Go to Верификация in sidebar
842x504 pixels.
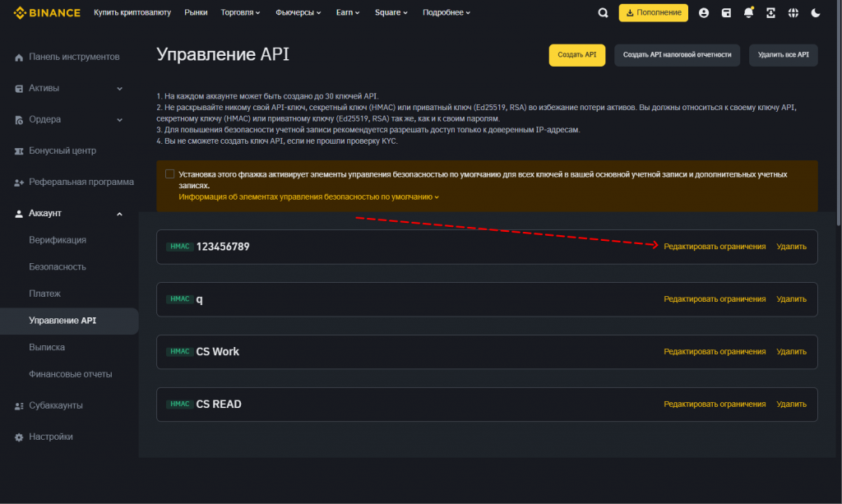pos(58,240)
